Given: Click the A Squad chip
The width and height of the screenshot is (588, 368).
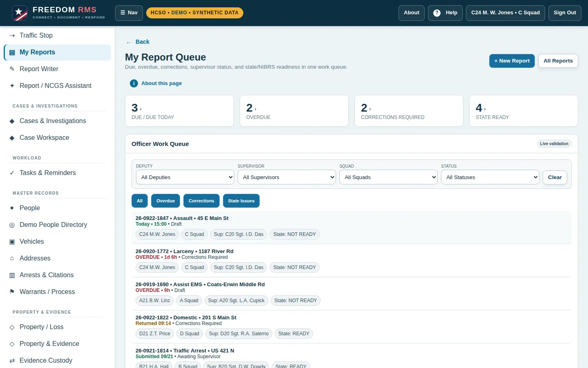Looking at the screenshot, I should click(x=189, y=301).
